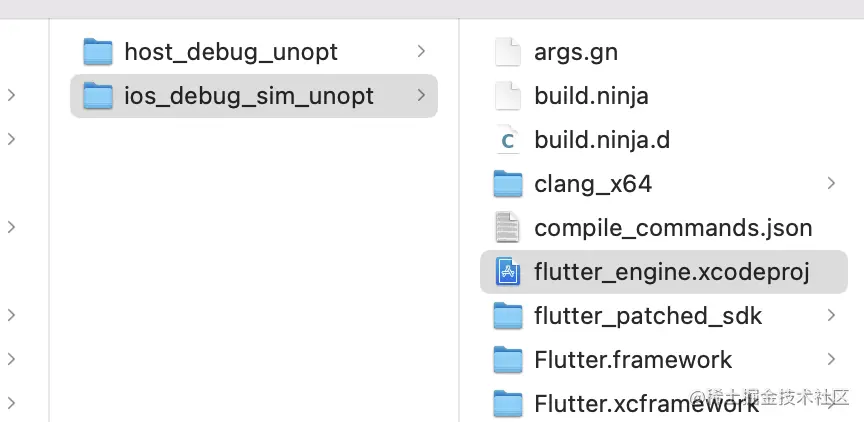Click the ios_debug_sim_unopt folder icon
The image size is (864, 422).
98,96
